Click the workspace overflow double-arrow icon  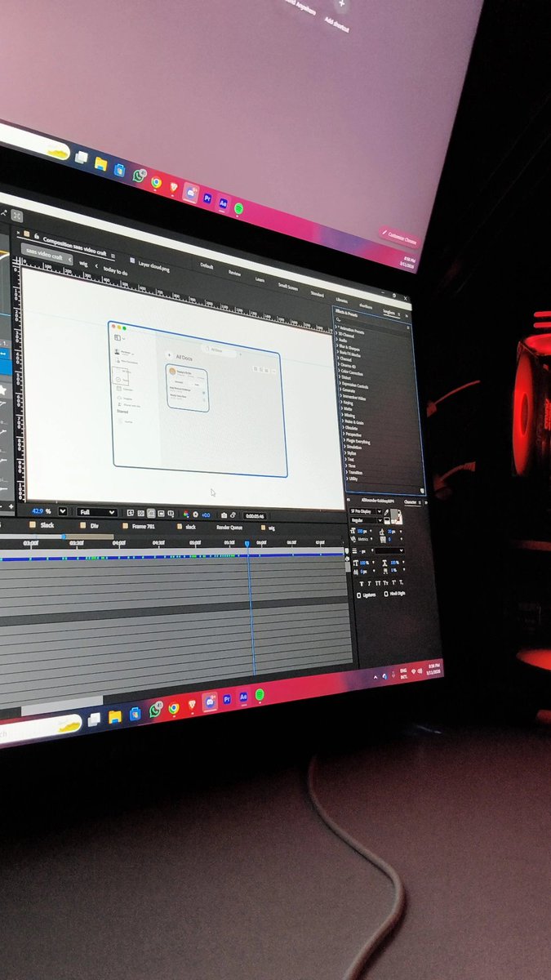[407, 315]
